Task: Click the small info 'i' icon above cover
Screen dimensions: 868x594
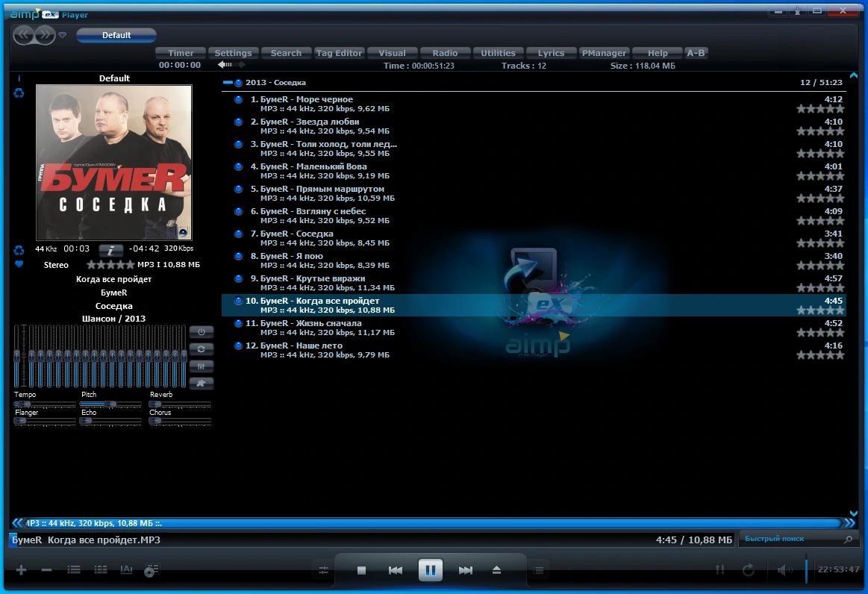Action: (x=19, y=78)
